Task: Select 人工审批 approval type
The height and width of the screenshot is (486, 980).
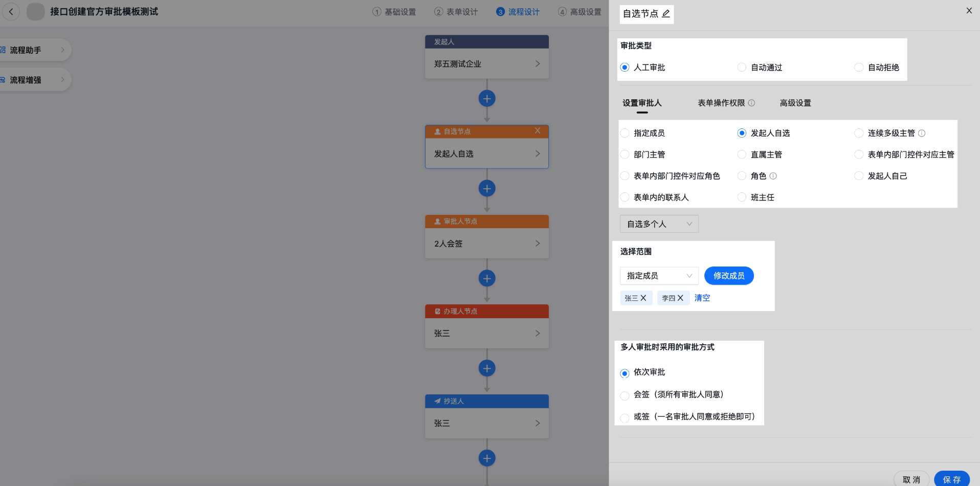Action: point(625,68)
